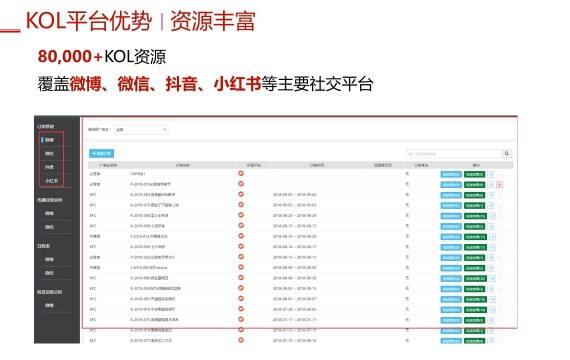Click the 80,000+KOL资源 heading text

tap(102, 56)
